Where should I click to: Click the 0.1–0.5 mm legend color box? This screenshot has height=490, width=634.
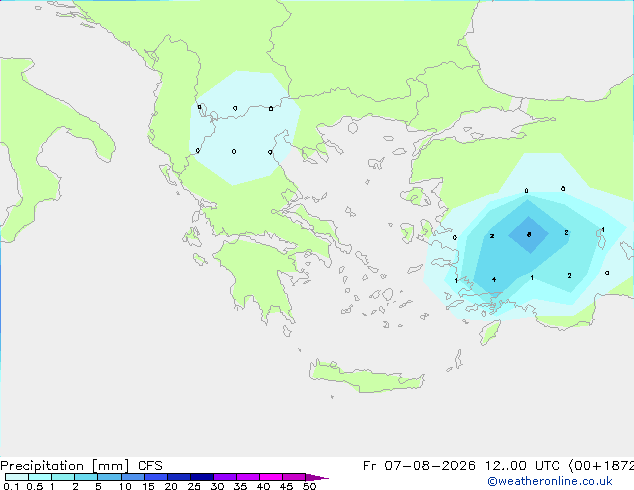click(17, 477)
